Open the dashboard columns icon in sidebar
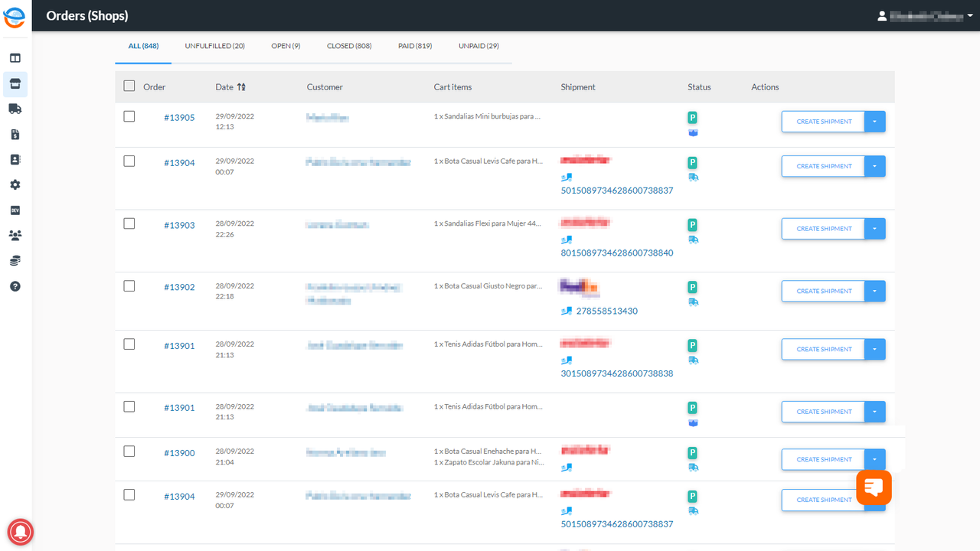Screen dimensions: 980x551 pos(15,58)
